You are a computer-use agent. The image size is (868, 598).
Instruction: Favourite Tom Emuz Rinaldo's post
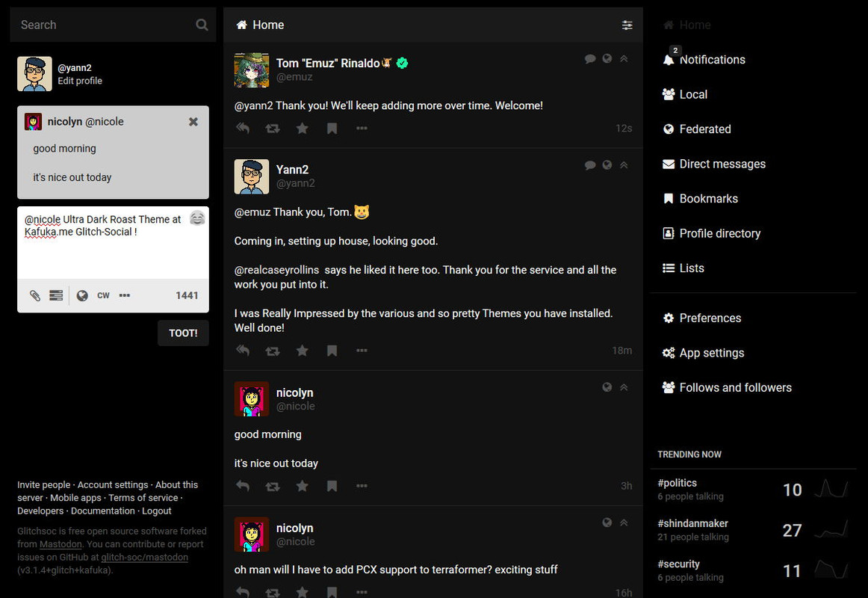[x=303, y=129]
